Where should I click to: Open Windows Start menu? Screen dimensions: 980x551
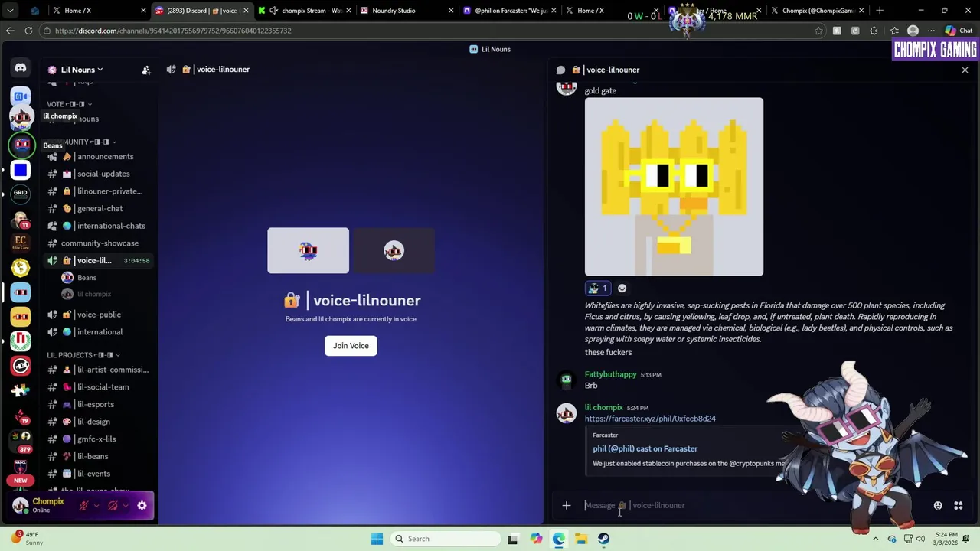(377, 539)
